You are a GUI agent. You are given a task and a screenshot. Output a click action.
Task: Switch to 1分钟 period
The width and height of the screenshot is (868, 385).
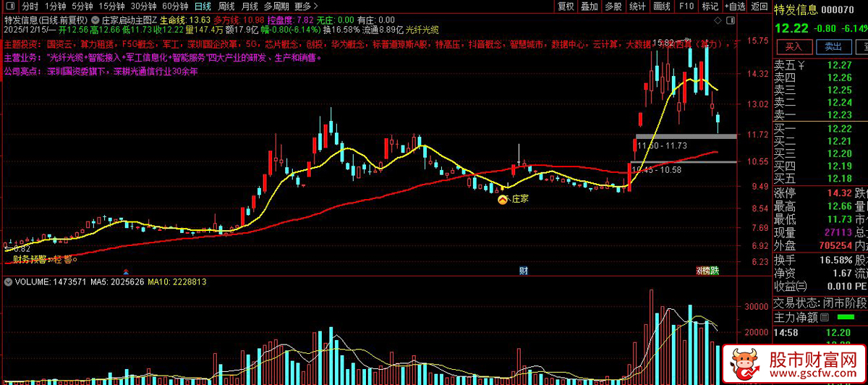[x=55, y=7]
